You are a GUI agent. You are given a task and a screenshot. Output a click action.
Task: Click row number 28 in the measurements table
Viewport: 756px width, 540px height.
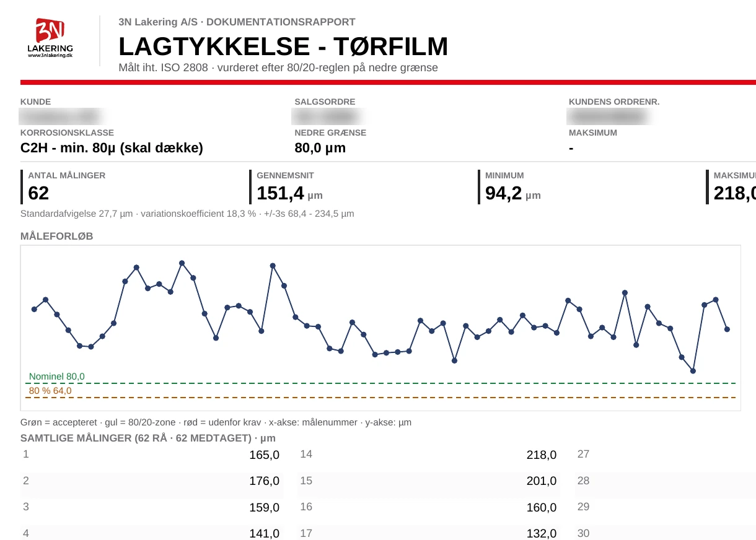(x=583, y=481)
